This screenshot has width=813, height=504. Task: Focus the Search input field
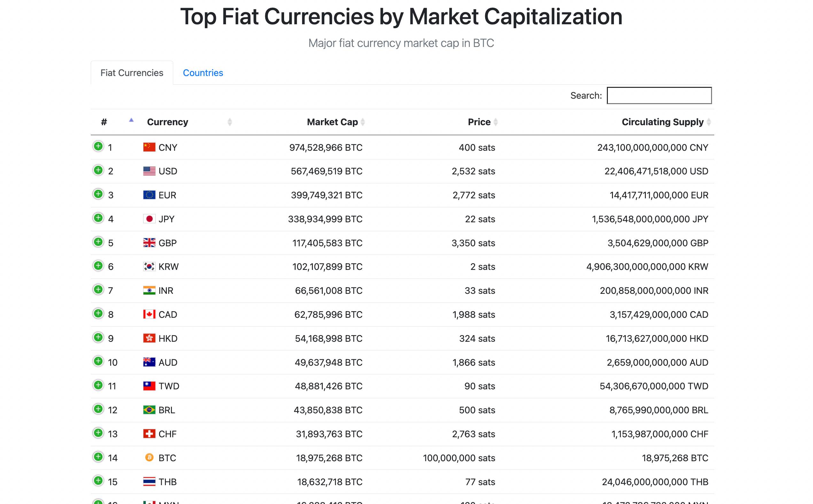pos(659,96)
